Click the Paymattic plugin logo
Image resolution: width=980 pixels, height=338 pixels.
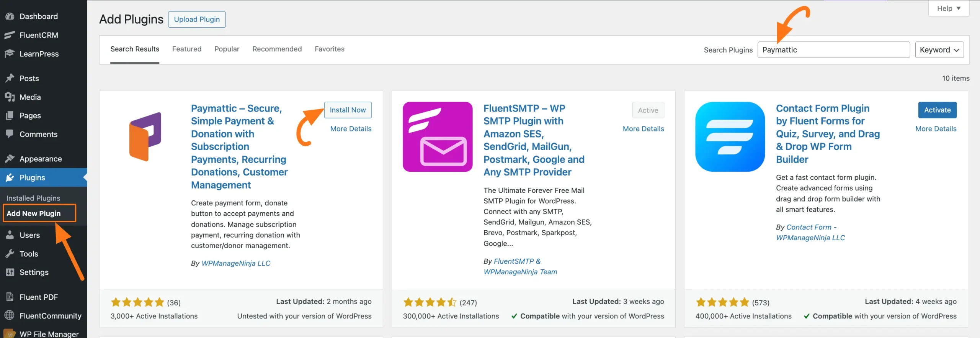pos(145,136)
